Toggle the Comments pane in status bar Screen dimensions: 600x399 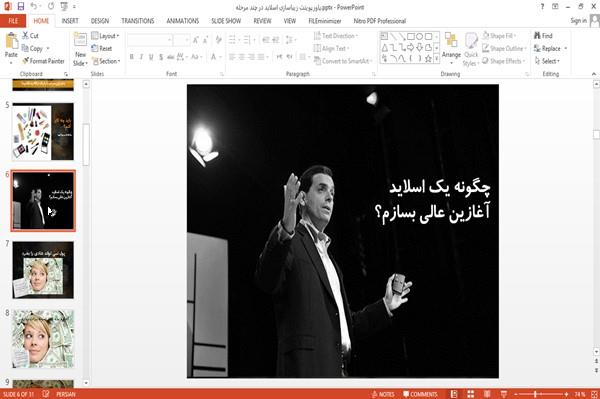(x=420, y=394)
